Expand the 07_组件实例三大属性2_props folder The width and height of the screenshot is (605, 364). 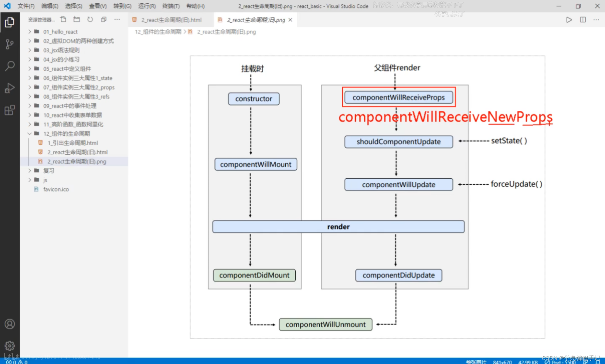74,87
